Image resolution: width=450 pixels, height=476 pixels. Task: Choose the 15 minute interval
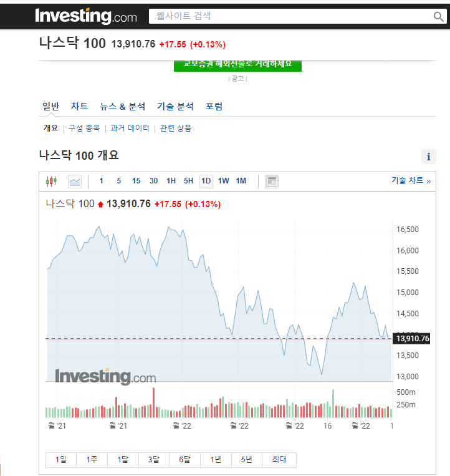point(136,181)
